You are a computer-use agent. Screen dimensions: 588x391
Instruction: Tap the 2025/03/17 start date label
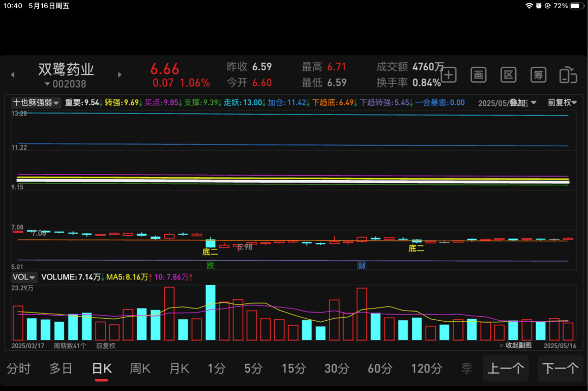click(28, 346)
